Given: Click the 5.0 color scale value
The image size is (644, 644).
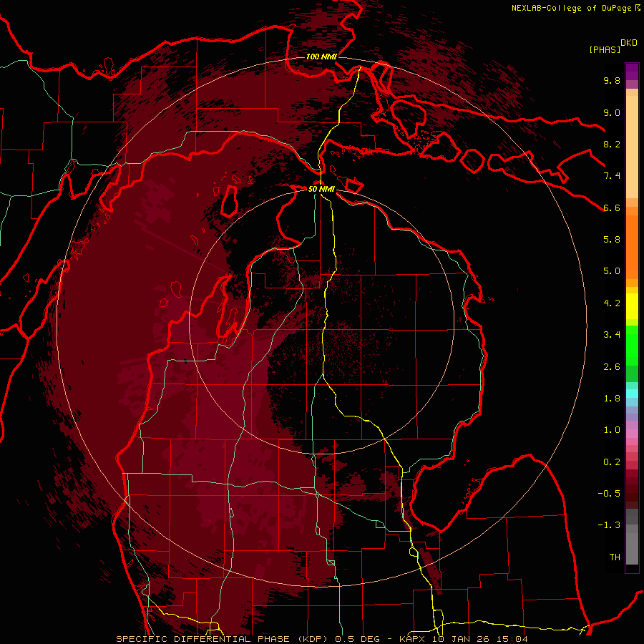Looking at the screenshot, I should pos(612,271).
